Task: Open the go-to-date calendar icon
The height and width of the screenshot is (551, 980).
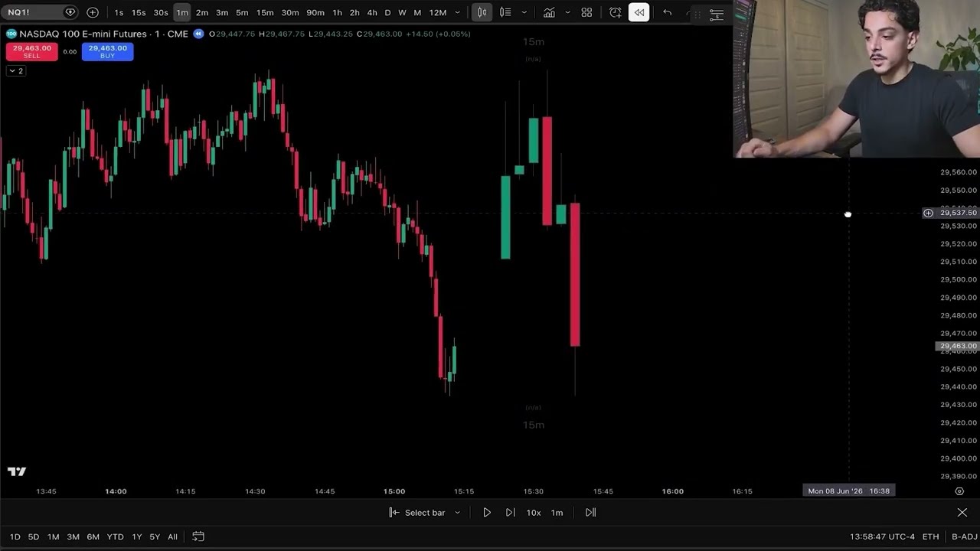Action: click(198, 536)
